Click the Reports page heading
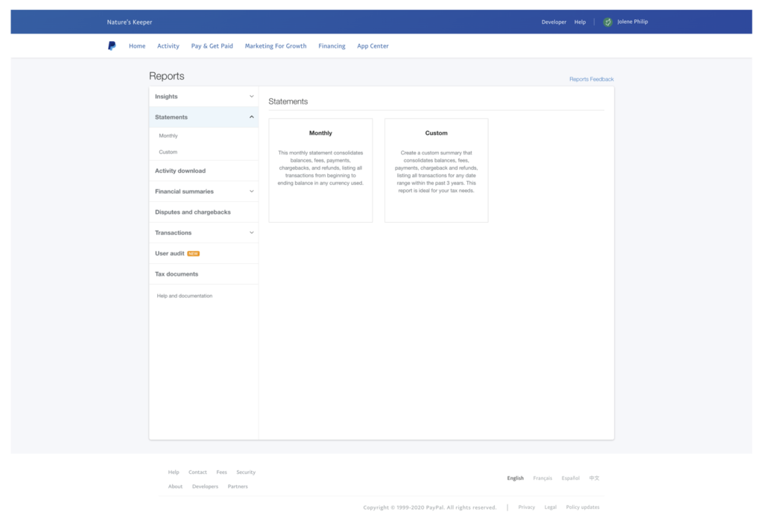The width and height of the screenshot is (763, 532). point(166,76)
